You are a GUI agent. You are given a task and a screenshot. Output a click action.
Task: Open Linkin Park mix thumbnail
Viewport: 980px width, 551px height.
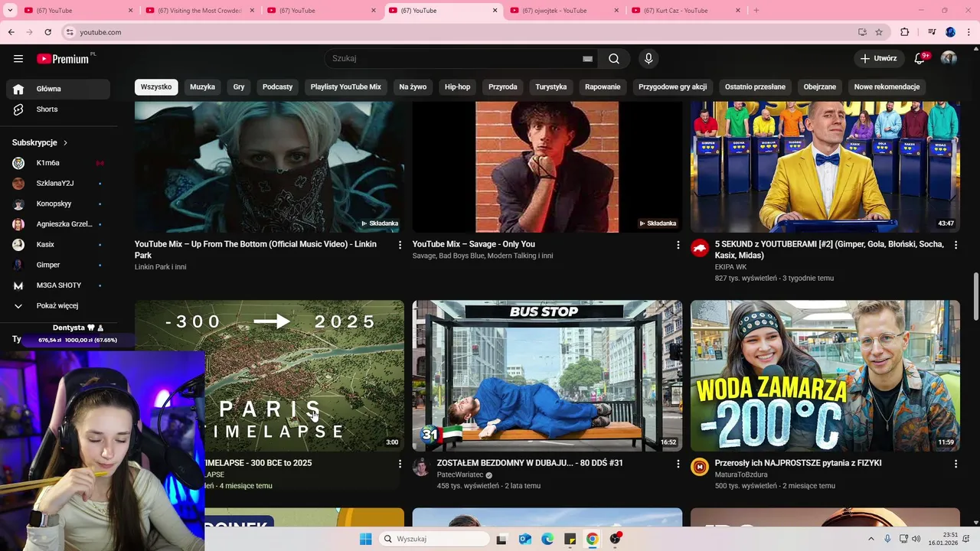pos(269,167)
